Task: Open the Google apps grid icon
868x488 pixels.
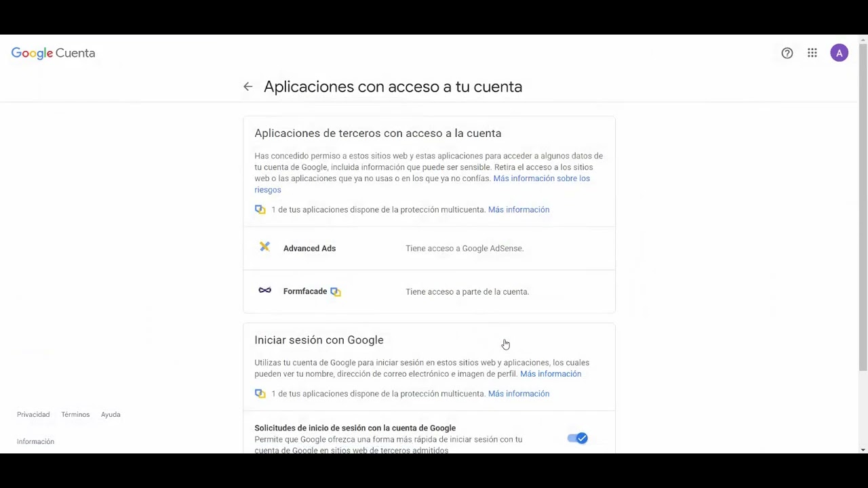Action: tap(812, 53)
